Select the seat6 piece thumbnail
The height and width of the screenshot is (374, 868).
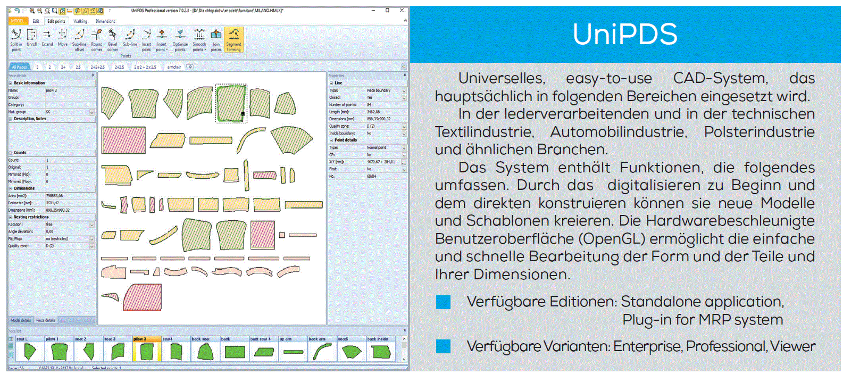352,349
